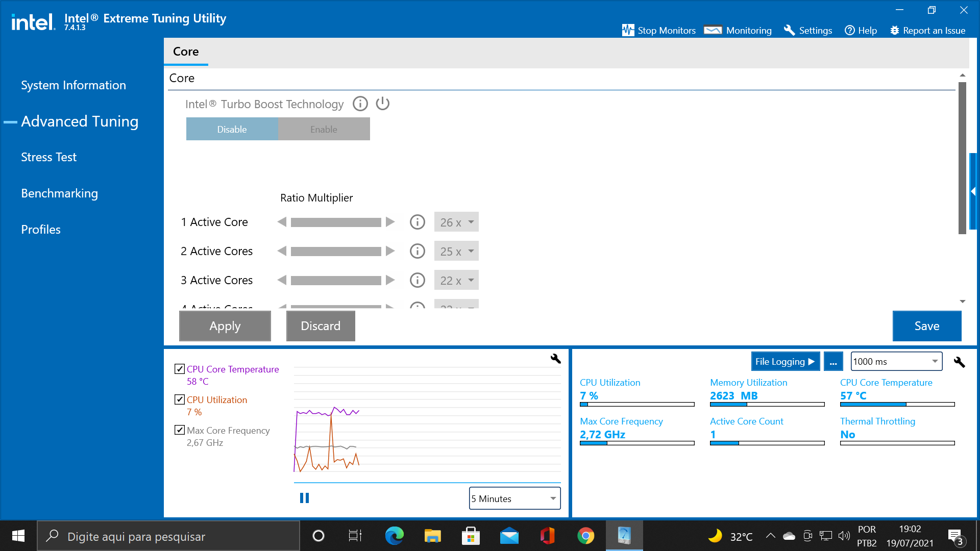Open the notification center icon
980x551 pixels.
(x=956, y=537)
